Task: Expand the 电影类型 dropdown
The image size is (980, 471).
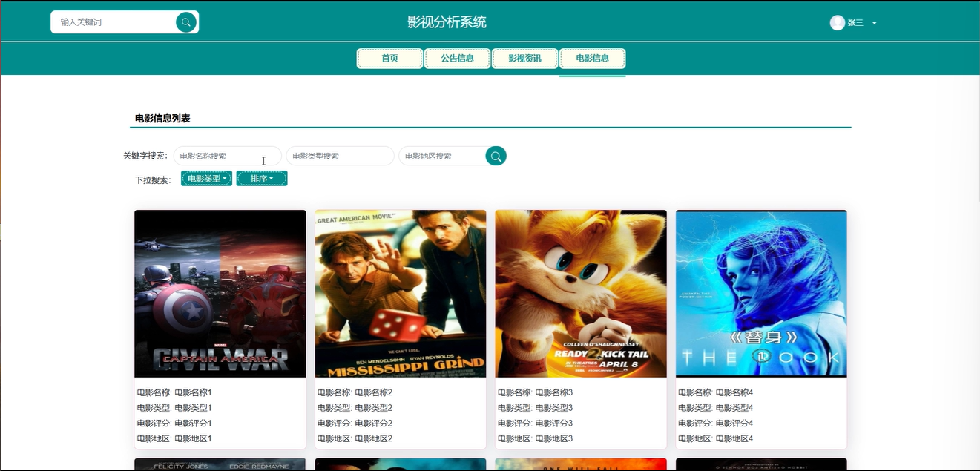Action: 207,179
